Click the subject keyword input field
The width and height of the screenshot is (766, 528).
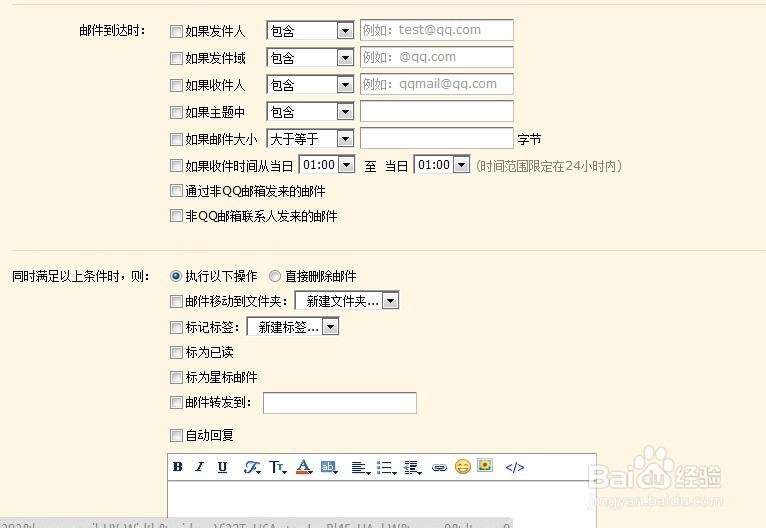pos(437,111)
